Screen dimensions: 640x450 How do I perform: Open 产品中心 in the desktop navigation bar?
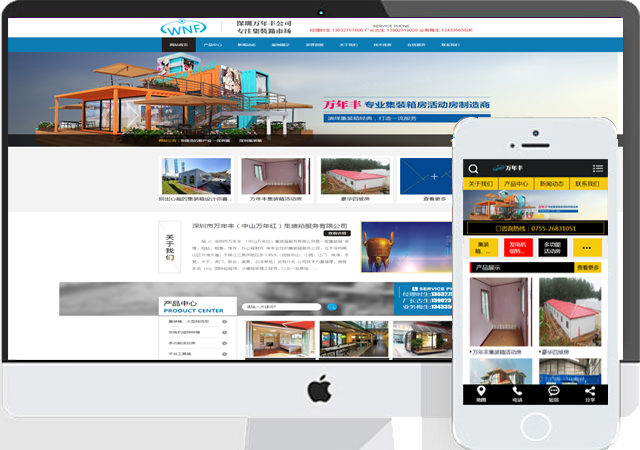213,45
